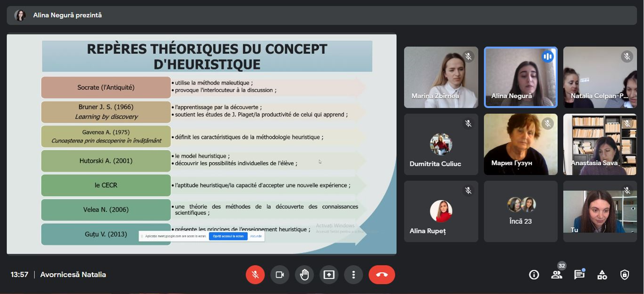Open the meeting details info icon
This screenshot has height=294, width=644.
[x=534, y=275]
